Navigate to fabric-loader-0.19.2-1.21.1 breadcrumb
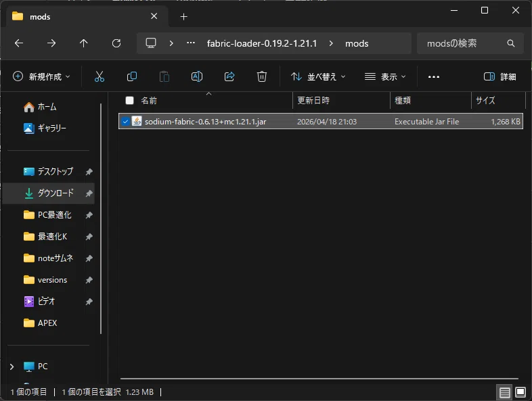The height and width of the screenshot is (401, 532). pyautogui.click(x=261, y=43)
